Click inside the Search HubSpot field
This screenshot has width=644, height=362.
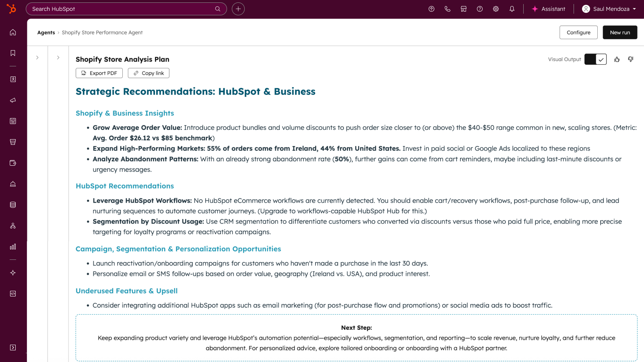click(121, 8)
